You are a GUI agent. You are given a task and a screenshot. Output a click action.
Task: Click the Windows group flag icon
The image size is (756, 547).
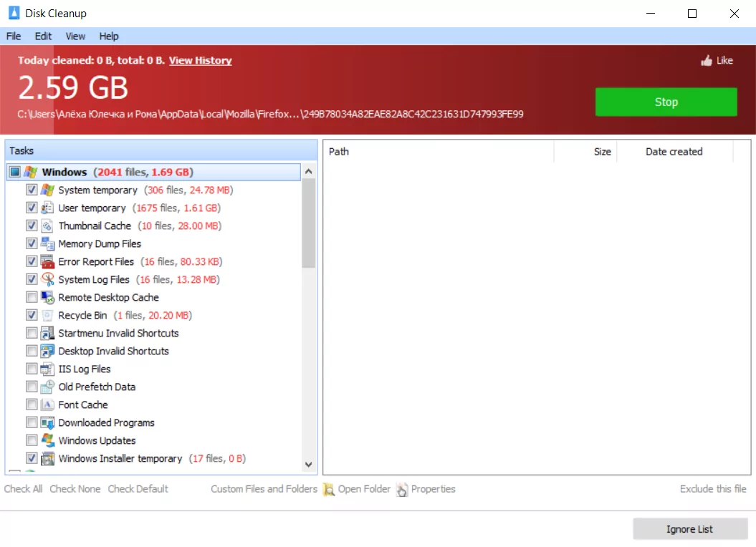[31, 172]
